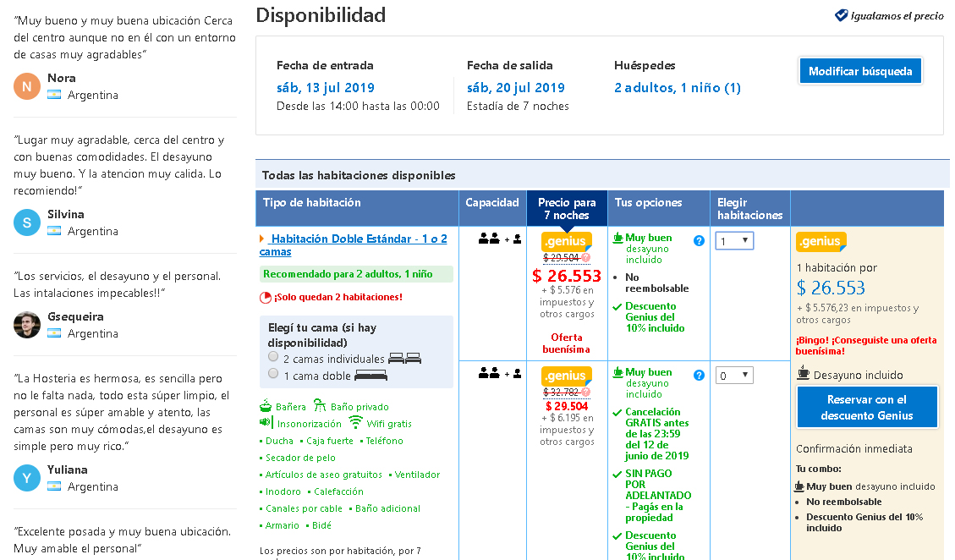Click Elegir habitaciones column header
This screenshot has height=560, width=955.
749,208
